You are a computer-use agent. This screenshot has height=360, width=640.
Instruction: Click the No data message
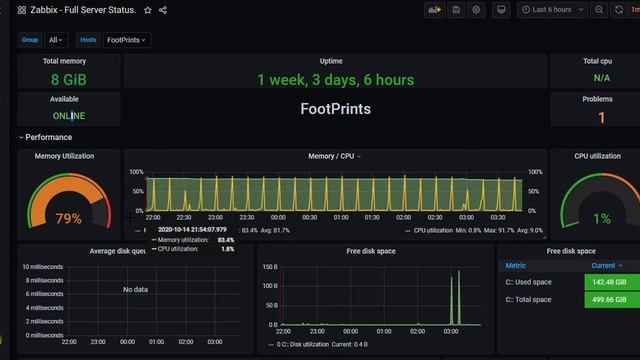point(136,289)
